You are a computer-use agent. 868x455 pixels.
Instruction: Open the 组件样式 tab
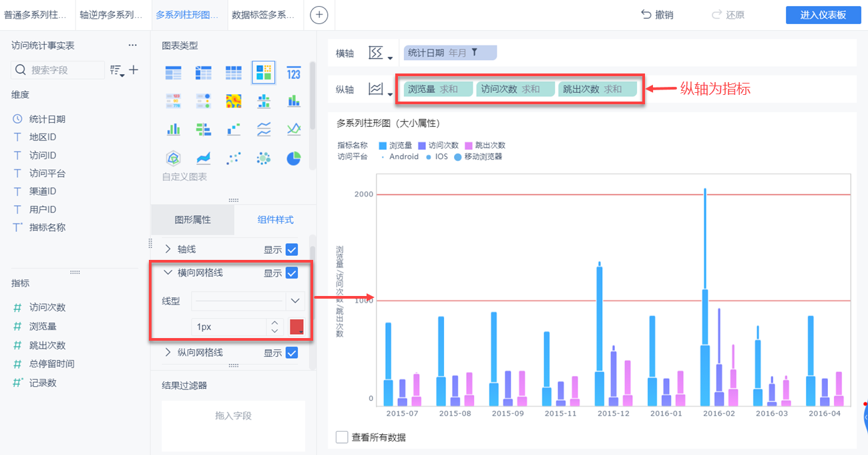pyautogui.click(x=275, y=220)
